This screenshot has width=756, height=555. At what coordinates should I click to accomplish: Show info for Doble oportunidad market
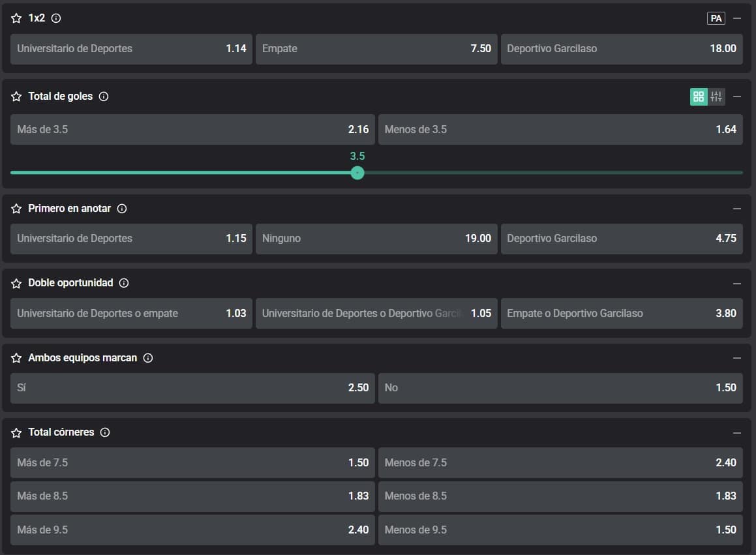pos(124,283)
